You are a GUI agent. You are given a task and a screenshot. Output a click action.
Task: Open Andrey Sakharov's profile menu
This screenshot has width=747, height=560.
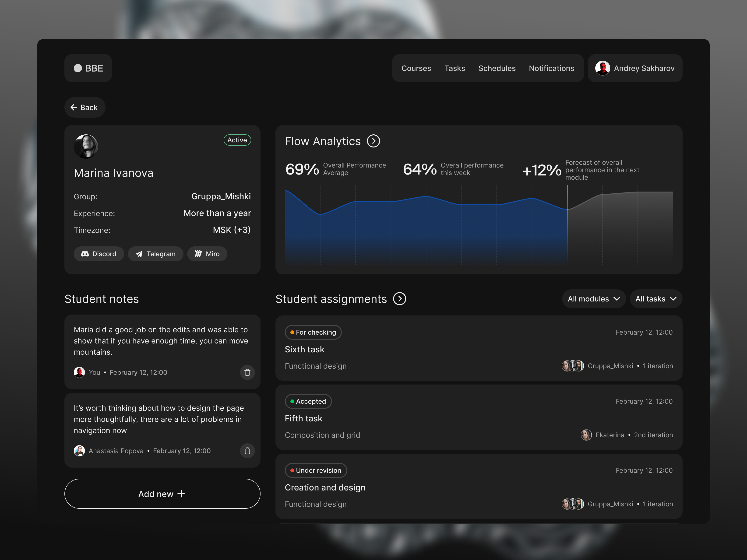(x=635, y=68)
